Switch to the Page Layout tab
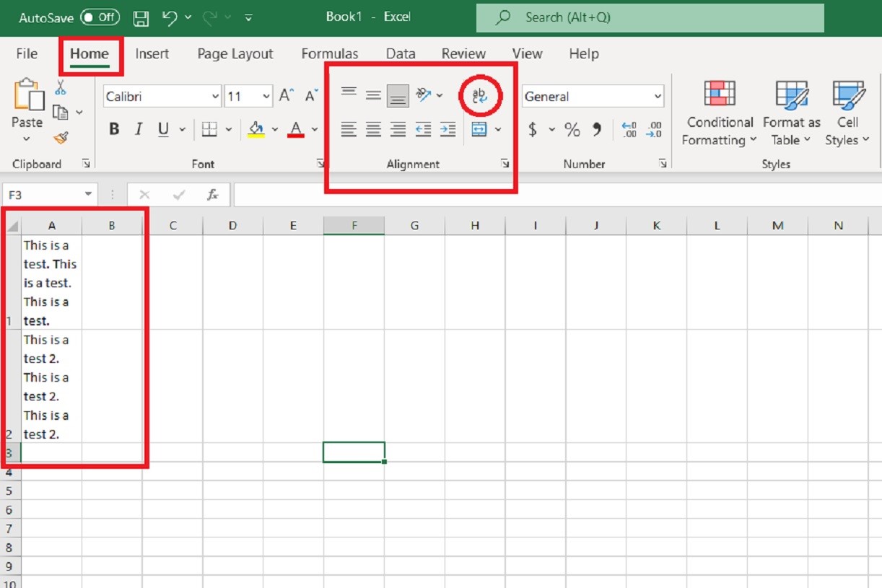Viewport: 882px width, 588px height. pos(235,53)
